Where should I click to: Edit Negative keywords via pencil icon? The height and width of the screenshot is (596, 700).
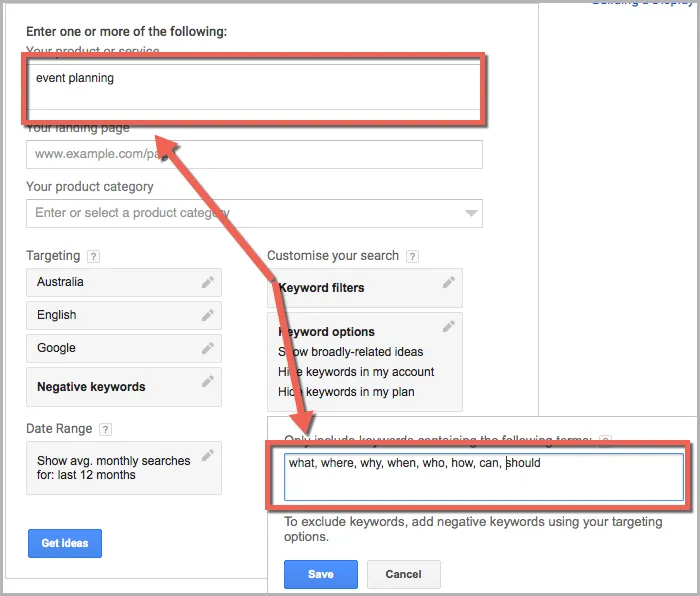208,381
